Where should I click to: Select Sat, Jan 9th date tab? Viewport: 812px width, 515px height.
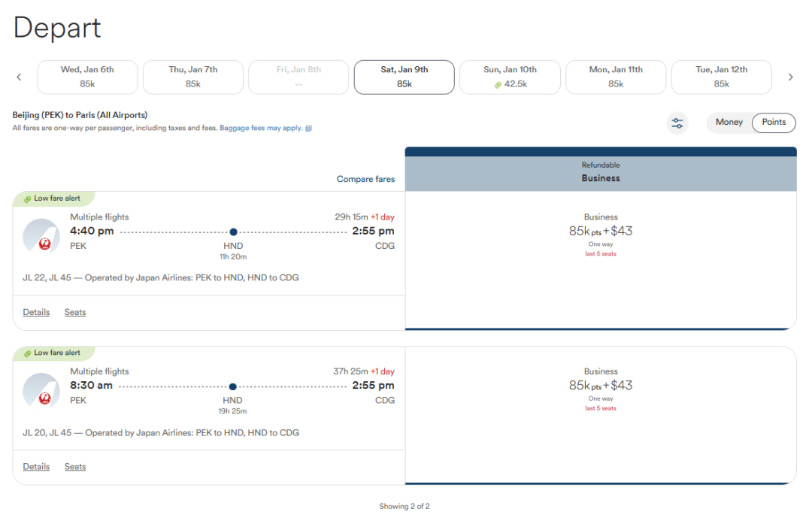pyautogui.click(x=404, y=77)
